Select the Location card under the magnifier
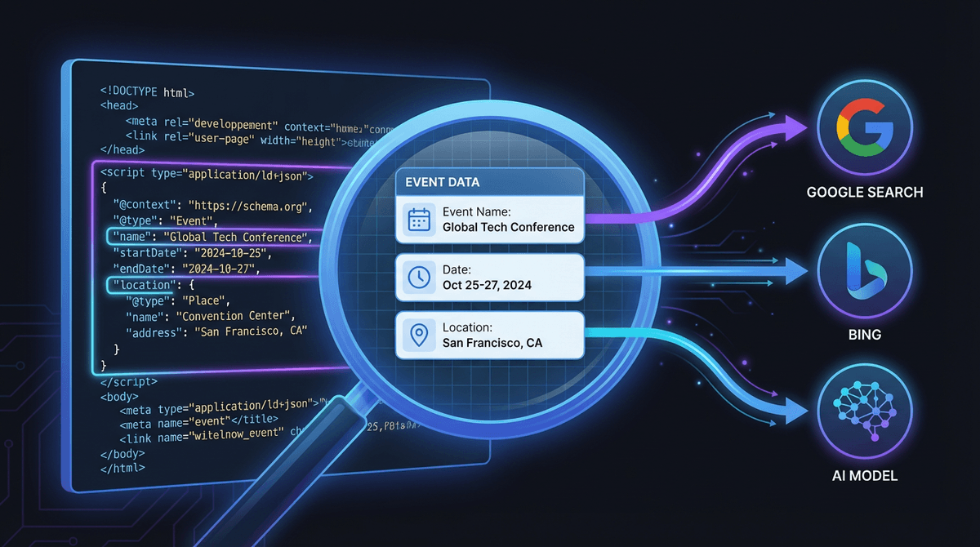The height and width of the screenshot is (547, 980). [488, 334]
